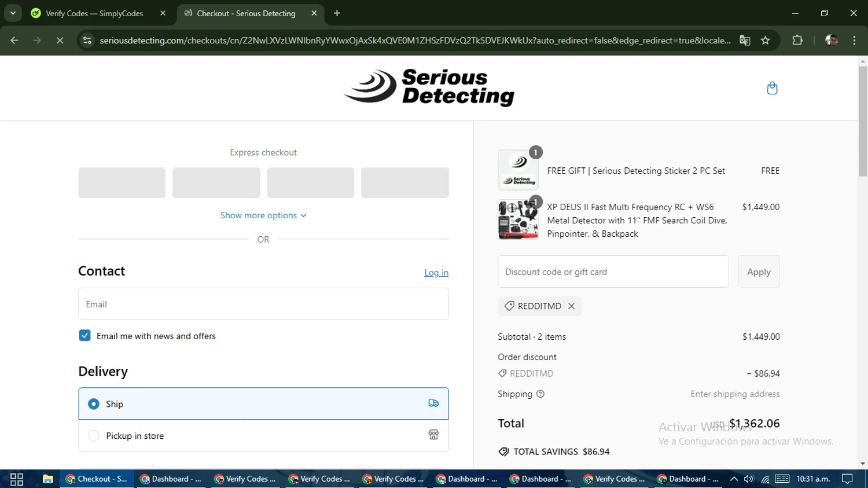The height and width of the screenshot is (488, 868).
Task: Open the touch keyboard tray icon
Action: pos(782,479)
